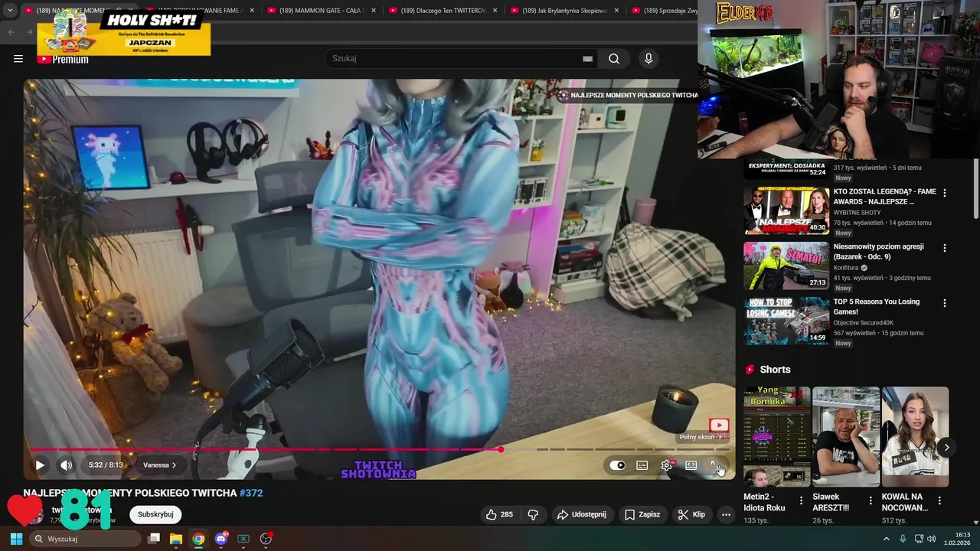Play the paused video
The height and width of the screenshot is (551, 980).
point(40,465)
